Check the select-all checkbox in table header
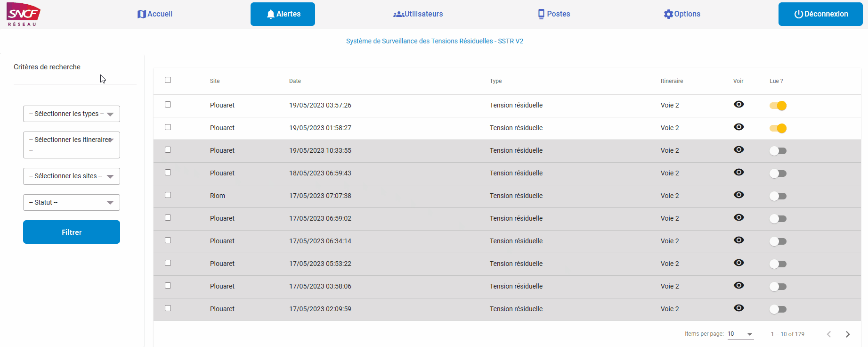This screenshot has height=347, width=868. click(168, 80)
